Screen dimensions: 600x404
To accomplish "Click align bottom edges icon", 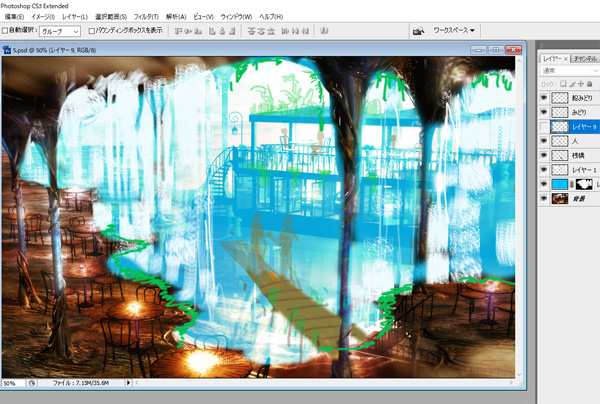I will pos(198,31).
